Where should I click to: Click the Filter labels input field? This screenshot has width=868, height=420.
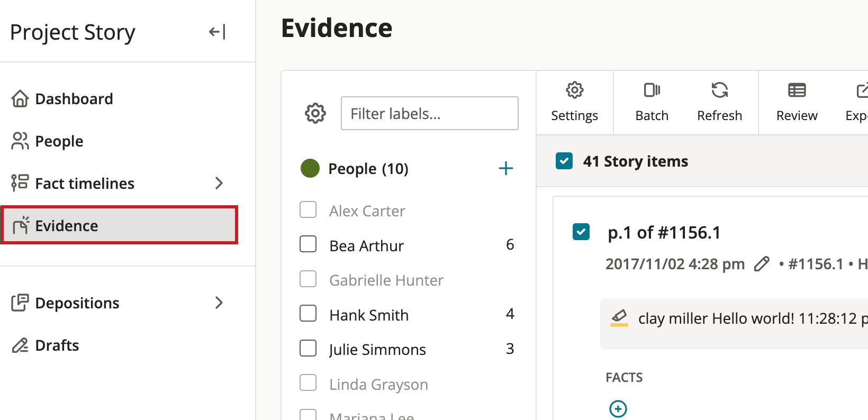click(x=430, y=113)
